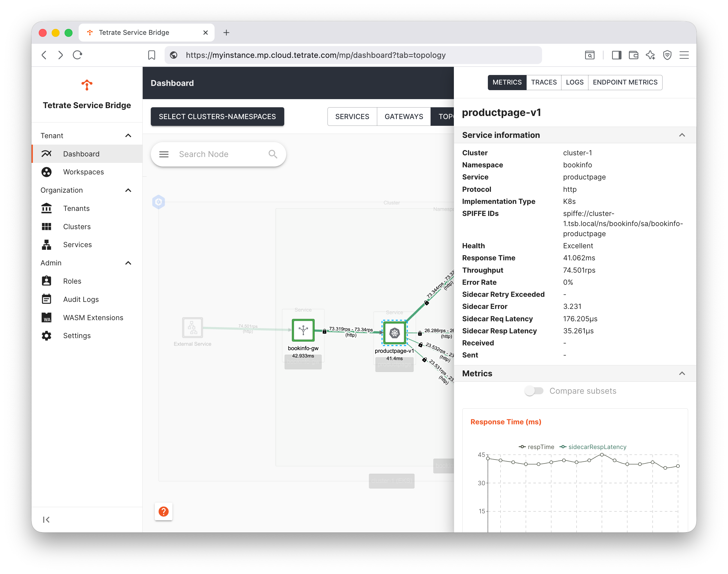Collapse the sidebar with the bottom arrow icon
The width and height of the screenshot is (728, 574).
click(46, 520)
